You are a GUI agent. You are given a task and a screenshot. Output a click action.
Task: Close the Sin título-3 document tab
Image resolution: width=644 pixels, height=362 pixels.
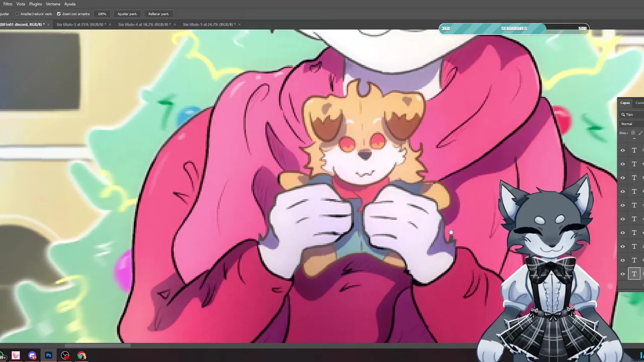pyautogui.click(x=110, y=24)
